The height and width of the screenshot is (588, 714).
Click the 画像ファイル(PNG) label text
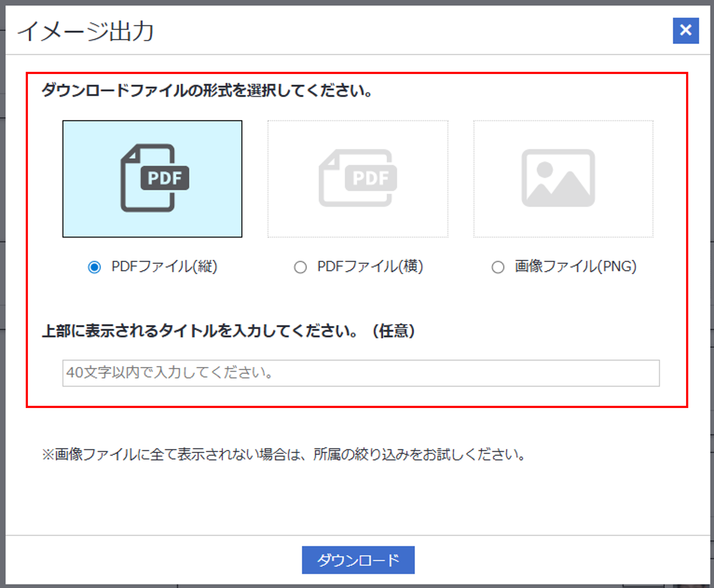575,266
